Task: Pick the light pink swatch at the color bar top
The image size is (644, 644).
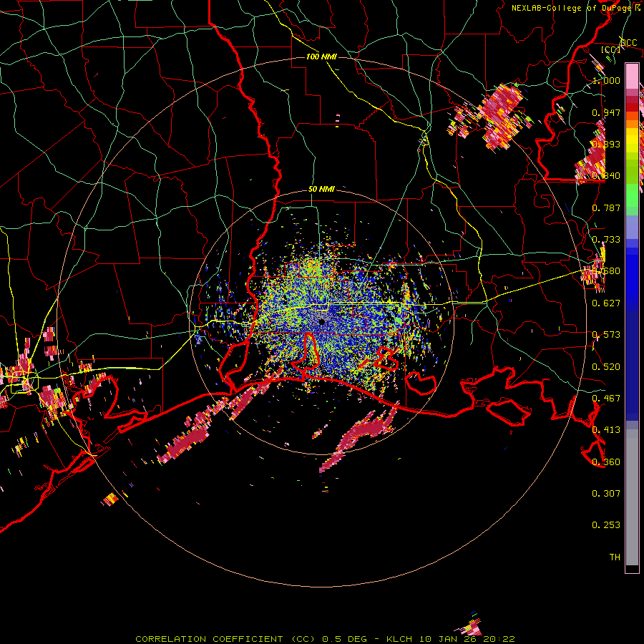Action: click(x=632, y=76)
